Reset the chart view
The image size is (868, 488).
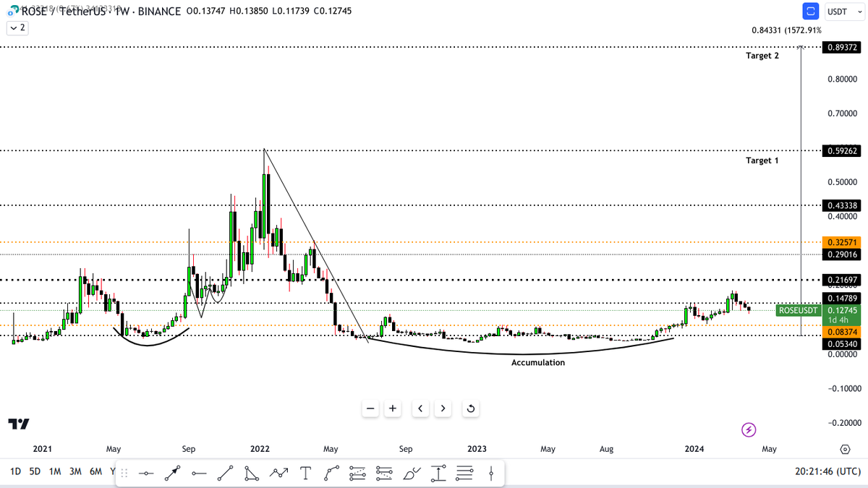471,408
